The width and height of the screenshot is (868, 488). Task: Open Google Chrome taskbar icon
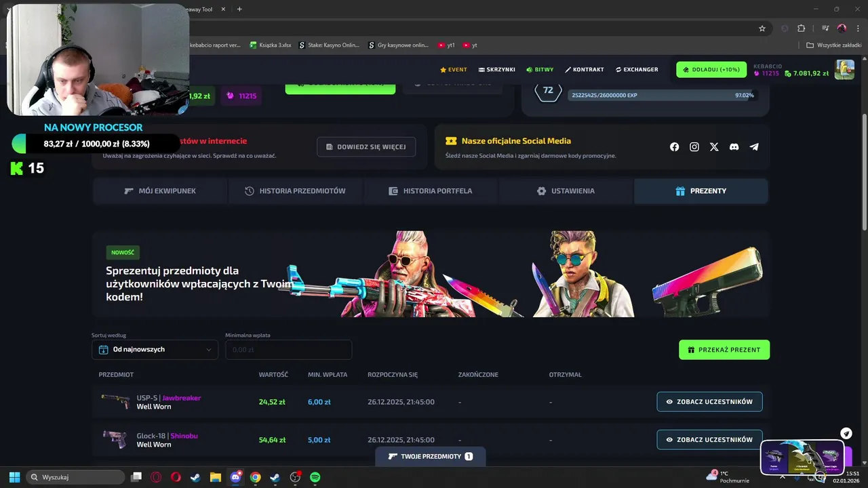coord(255,477)
